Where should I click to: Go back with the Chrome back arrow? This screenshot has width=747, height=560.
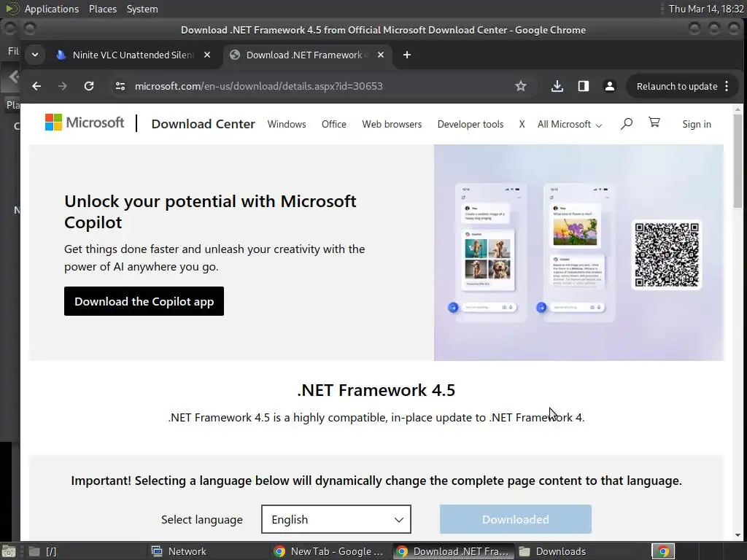coord(36,86)
